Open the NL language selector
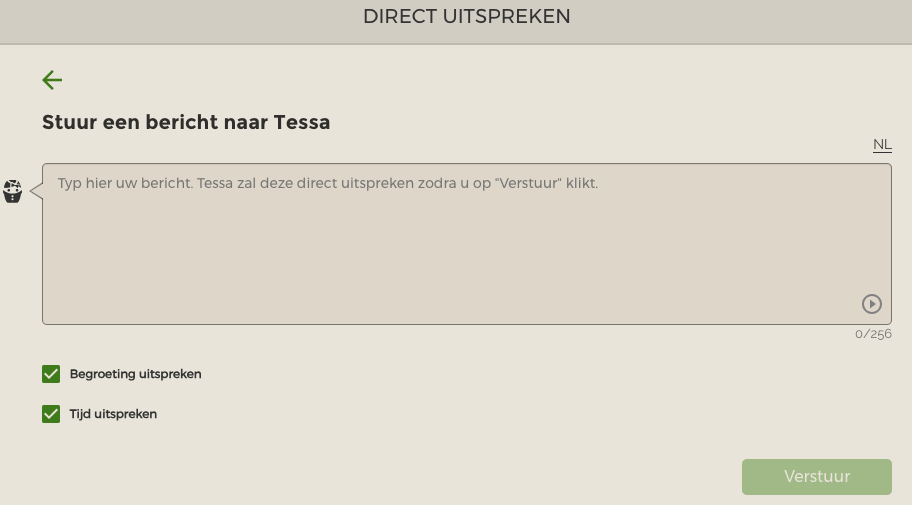The height and width of the screenshot is (505, 912). (882, 144)
